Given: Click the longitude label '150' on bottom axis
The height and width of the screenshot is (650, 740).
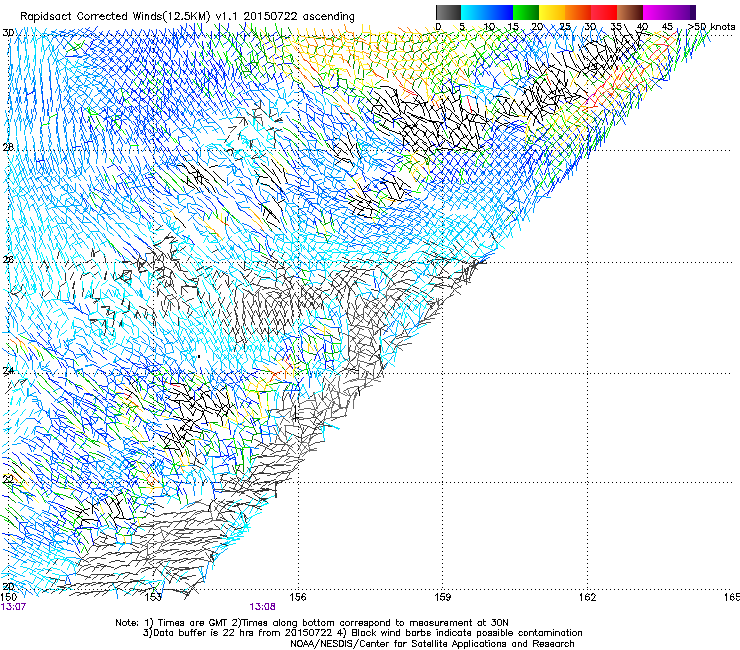Looking at the screenshot, I should coord(9,597).
